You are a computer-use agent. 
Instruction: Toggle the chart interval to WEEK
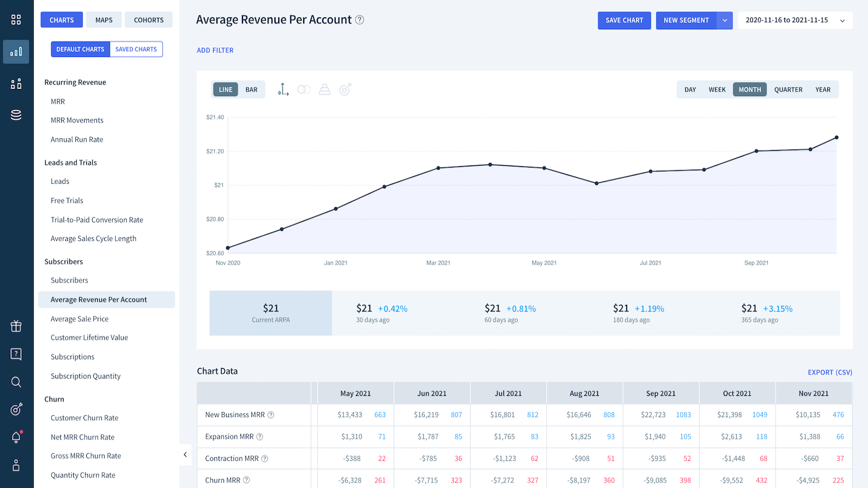(717, 90)
